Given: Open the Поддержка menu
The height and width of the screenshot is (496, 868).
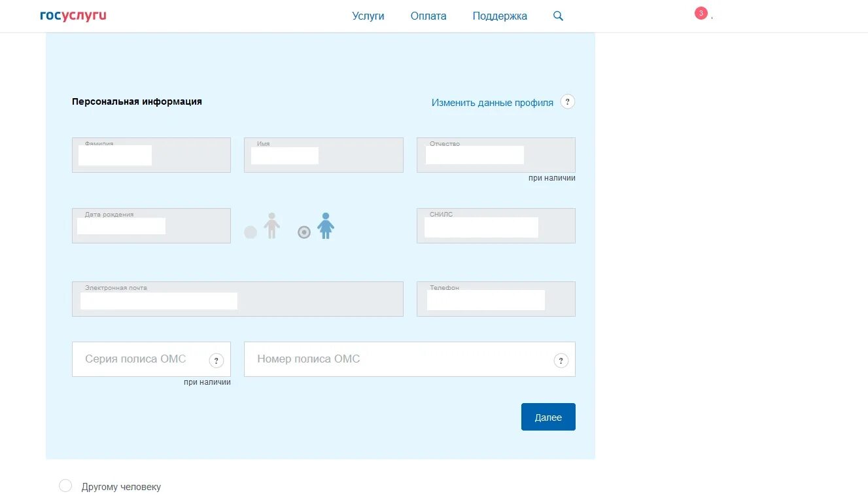Looking at the screenshot, I should 500,16.
